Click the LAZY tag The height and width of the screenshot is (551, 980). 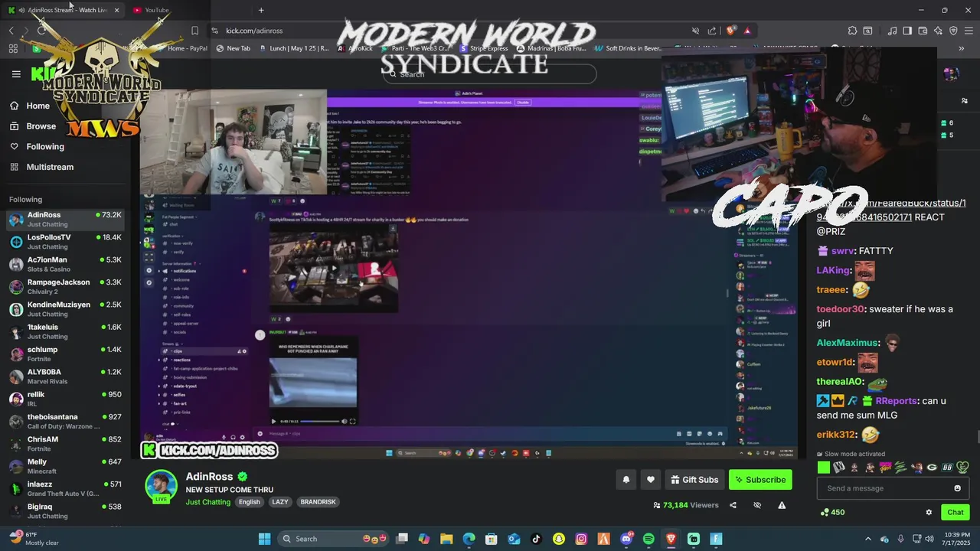(x=280, y=502)
